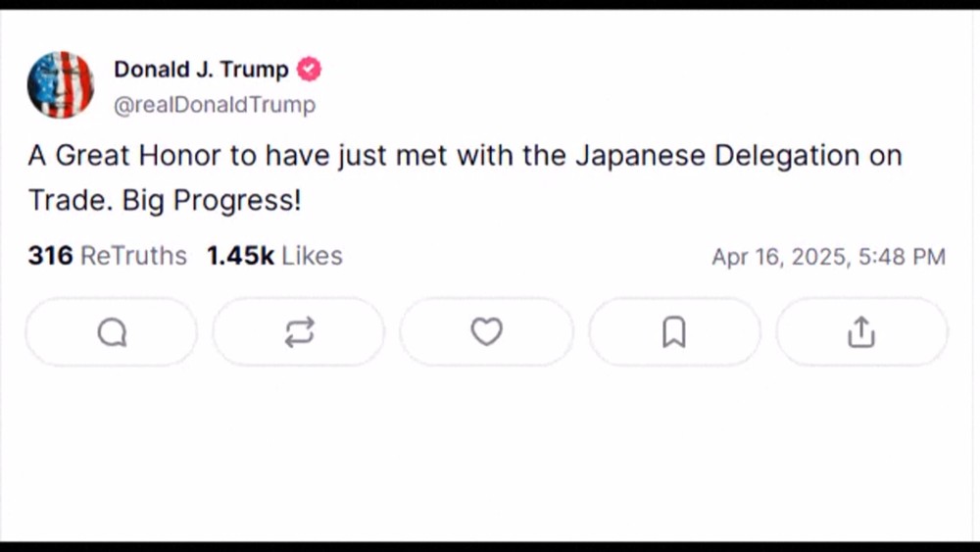This screenshot has width=980, height=552.
Task: Click the reply speech bubble icon
Action: [x=112, y=333]
